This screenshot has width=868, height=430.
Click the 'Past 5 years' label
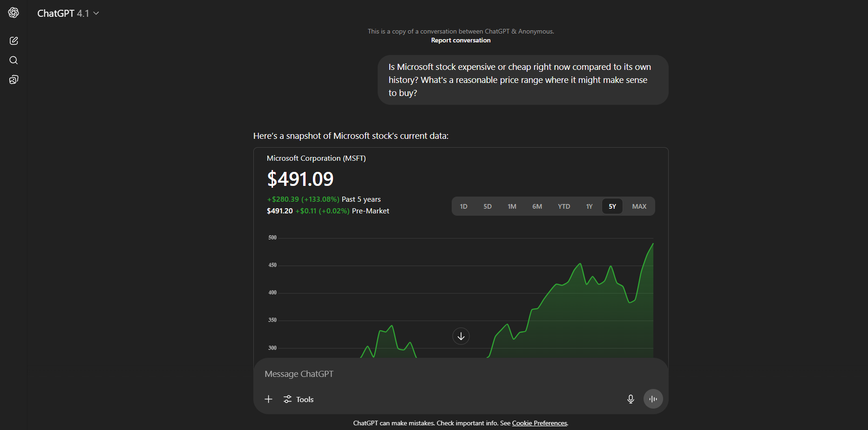coord(361,199)
